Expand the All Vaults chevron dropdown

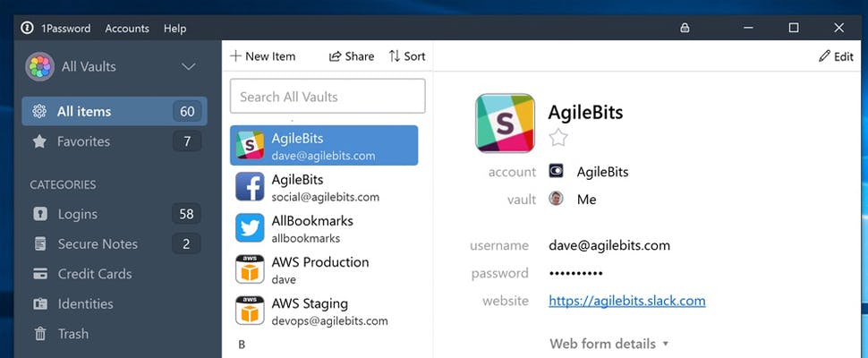point(189,67)
